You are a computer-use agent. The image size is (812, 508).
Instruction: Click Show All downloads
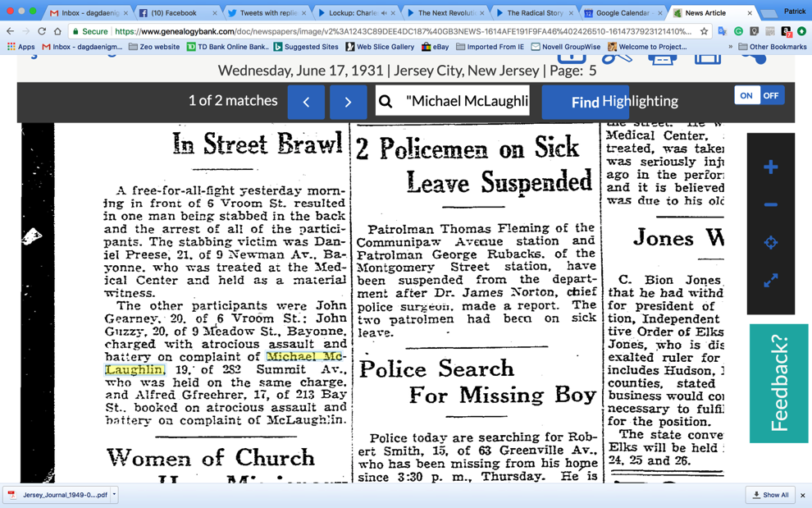click(x=770, y=495)
